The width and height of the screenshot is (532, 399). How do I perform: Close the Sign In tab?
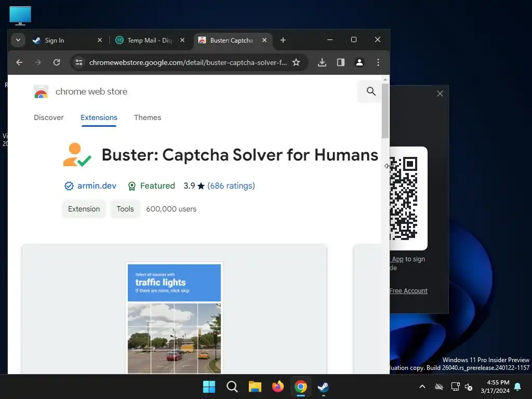(x=100, y=40)
